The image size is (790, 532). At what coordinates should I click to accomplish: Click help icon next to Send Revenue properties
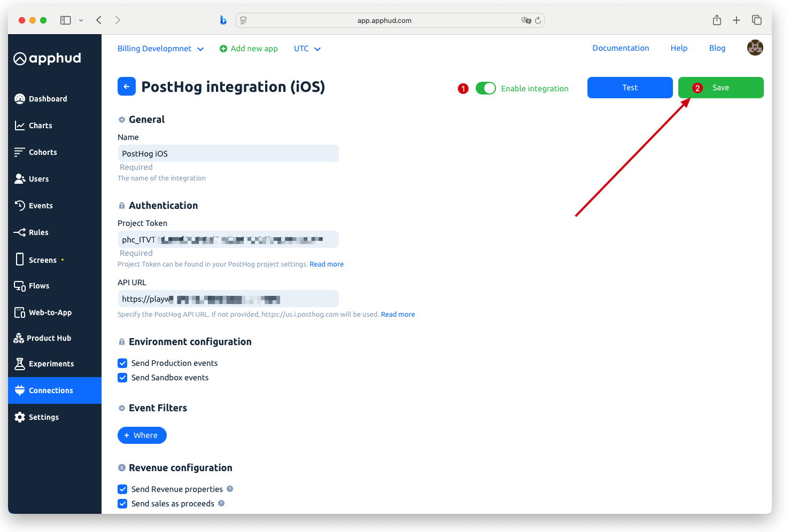(230, 489)
